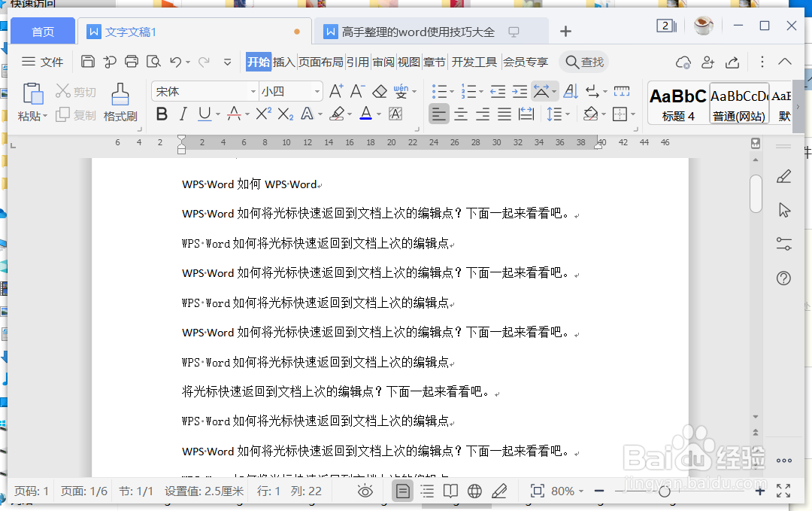812x511 pixels.
Task: Add a new document tab with plus
Action: [x=565, y=32]
